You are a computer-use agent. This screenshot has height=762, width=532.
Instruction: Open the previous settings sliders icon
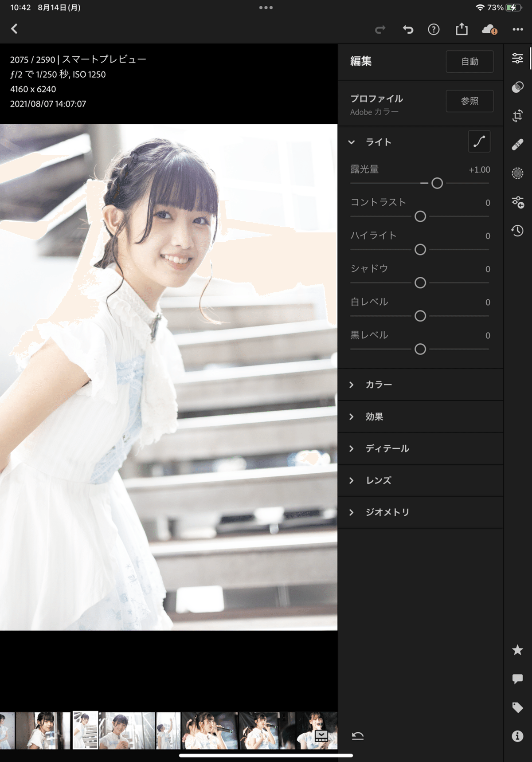pyautogui.click(x=517, y=202)
